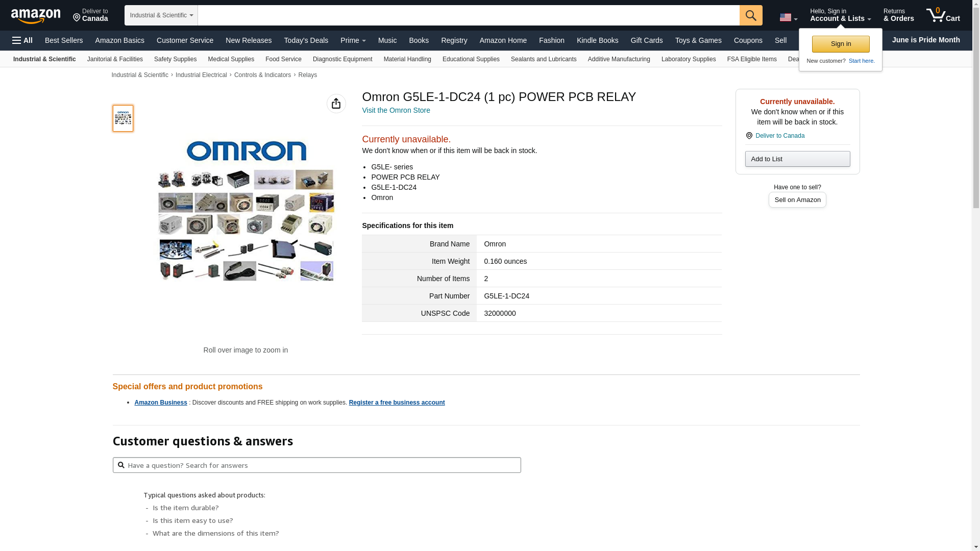Open Register a free business account link
This screenshot has width=980, height=551.
[397, 403]
